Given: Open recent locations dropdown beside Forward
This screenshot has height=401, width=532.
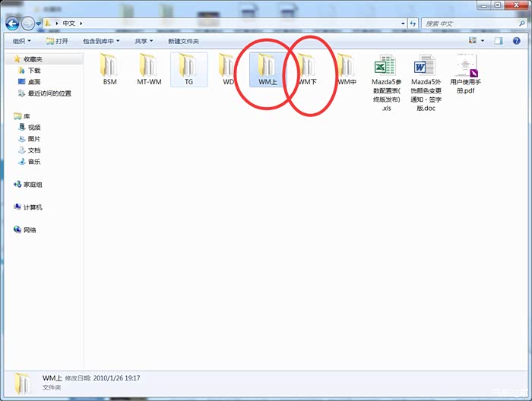Looking at the screenshot, I should coord(38,24).
